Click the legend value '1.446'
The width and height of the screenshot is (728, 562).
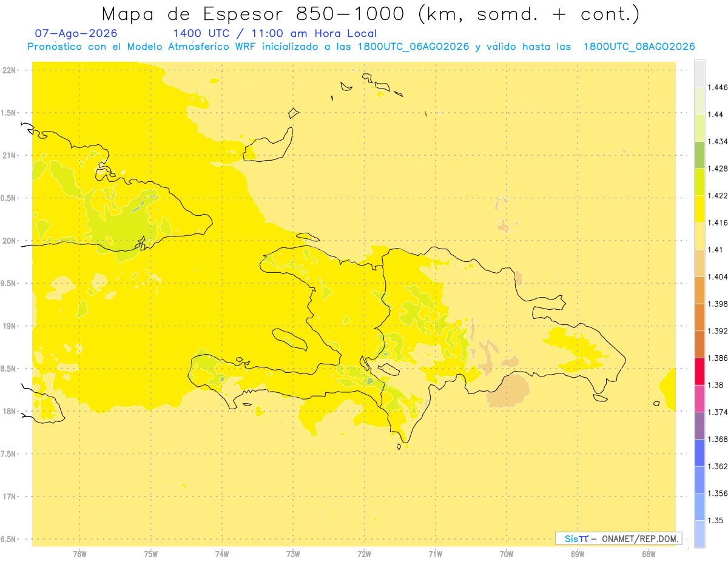click(718, 87)
